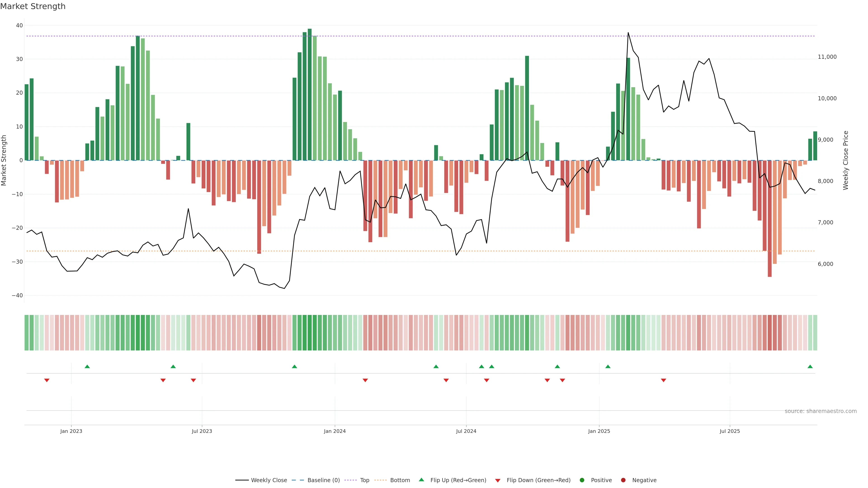Click the Jan 2024 x-axis label
This screenshot has height=488, width=868.
[x=335, y=431]
